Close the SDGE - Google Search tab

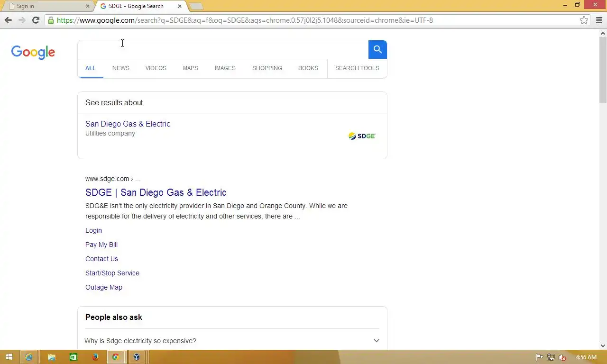pos(180,6)
